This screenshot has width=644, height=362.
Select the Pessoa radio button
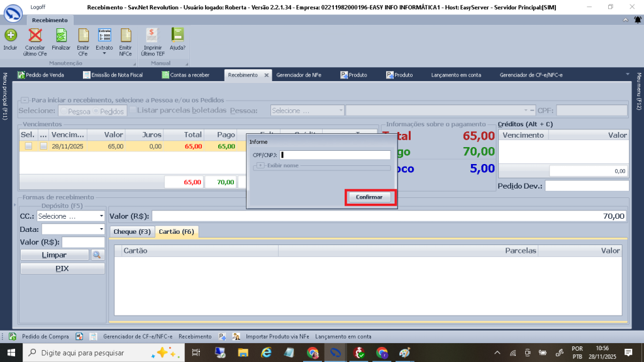point(64,111)
